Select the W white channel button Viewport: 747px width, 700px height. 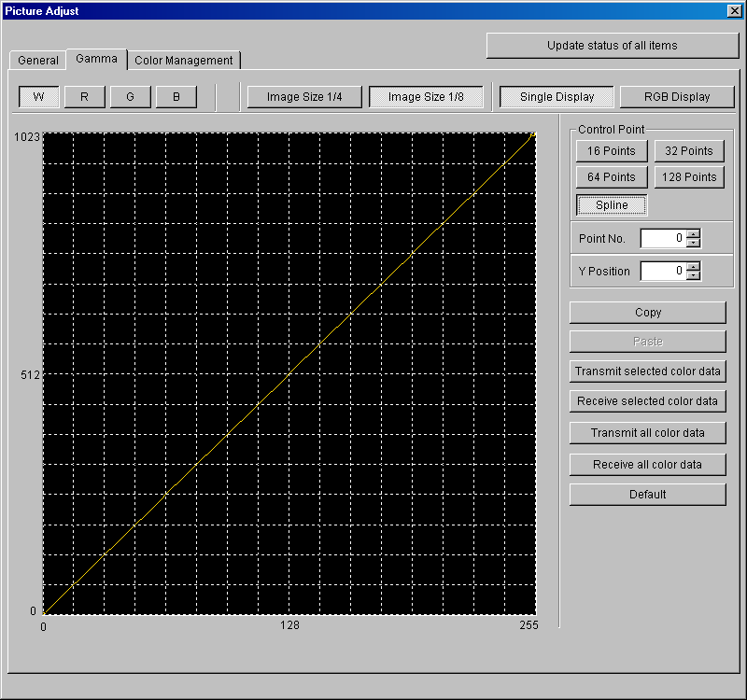(x=38, y=97)
